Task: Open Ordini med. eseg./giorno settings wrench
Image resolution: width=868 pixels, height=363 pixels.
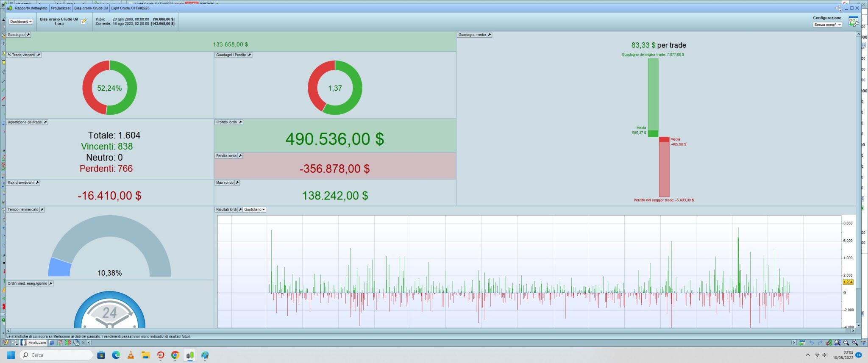Action: (x=51, y=283)
